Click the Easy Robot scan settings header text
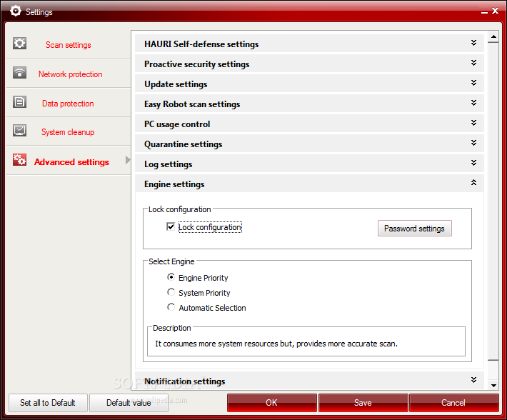The width and height of the screenshot is (507, 420). 192,104
